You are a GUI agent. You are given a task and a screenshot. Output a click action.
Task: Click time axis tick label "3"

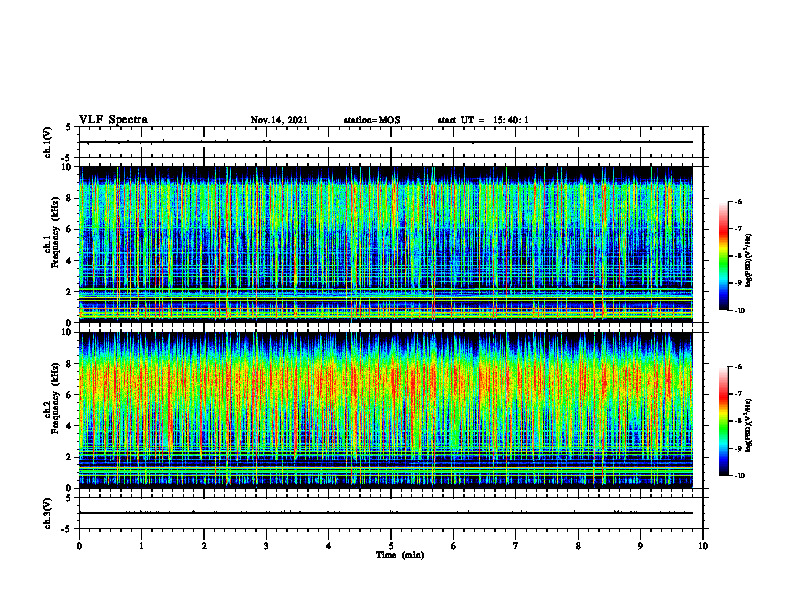point(266,546)
